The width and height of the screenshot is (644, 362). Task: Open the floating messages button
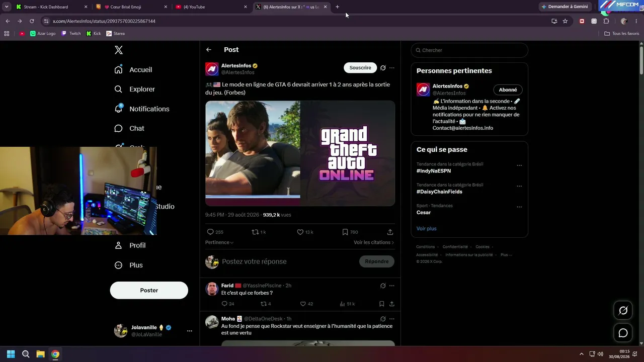point(623,333)
